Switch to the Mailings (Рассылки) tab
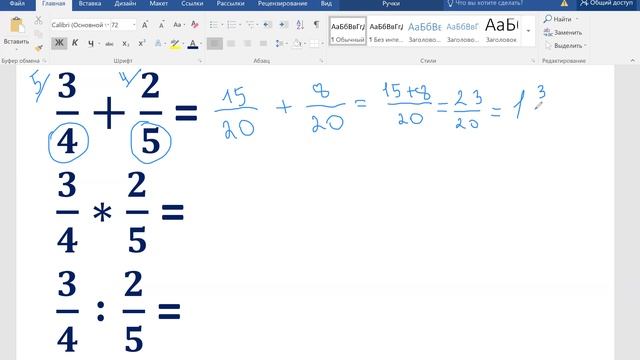Screen dimensions: 640x360 click(230, 3)
